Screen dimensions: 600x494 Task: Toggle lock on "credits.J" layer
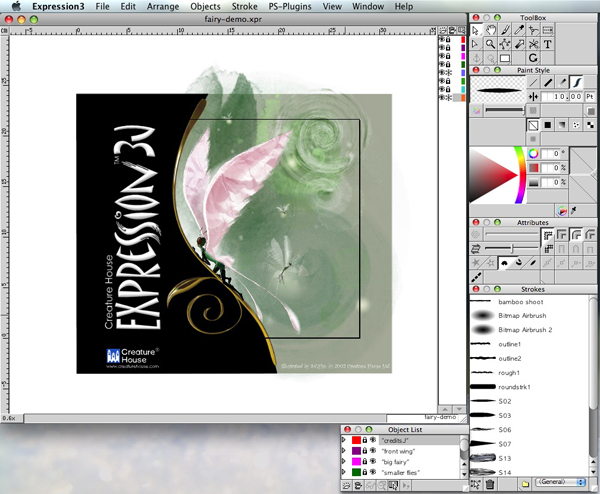coord(365,440)
